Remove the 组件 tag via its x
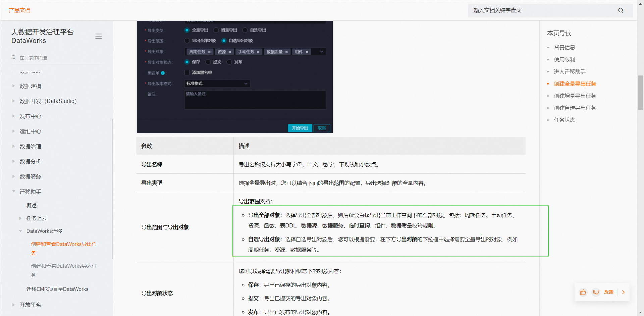 (x=307, y=52)
